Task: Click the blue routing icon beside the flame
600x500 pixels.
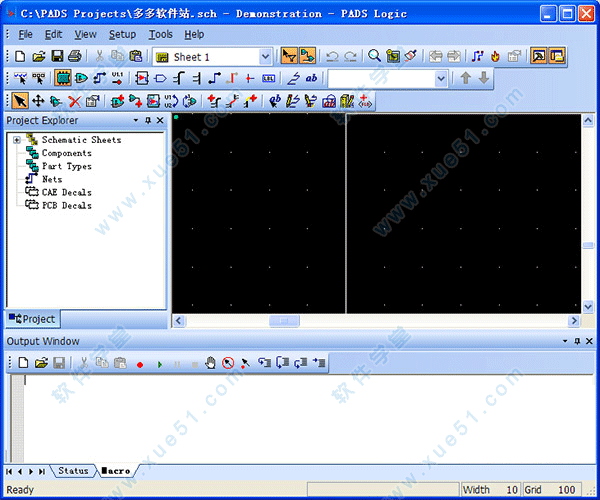Action: [477, 56]
